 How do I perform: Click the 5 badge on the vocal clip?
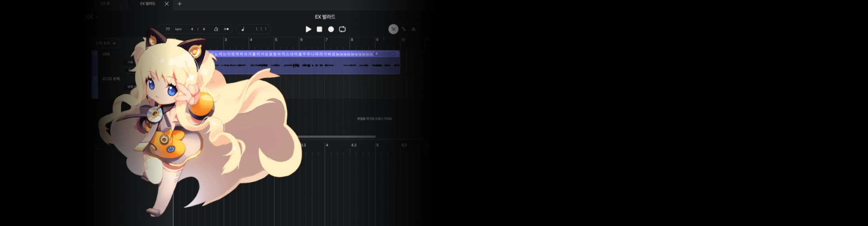pos(377,54)
